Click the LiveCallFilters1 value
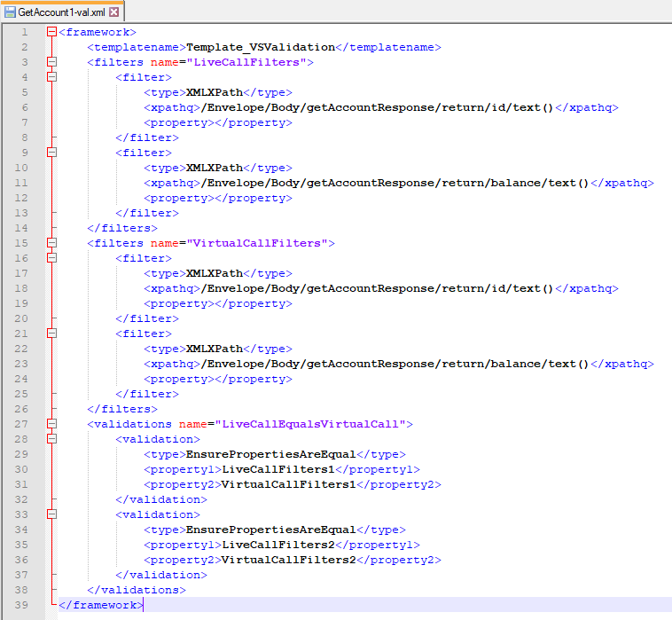 [x=278, y=469]
